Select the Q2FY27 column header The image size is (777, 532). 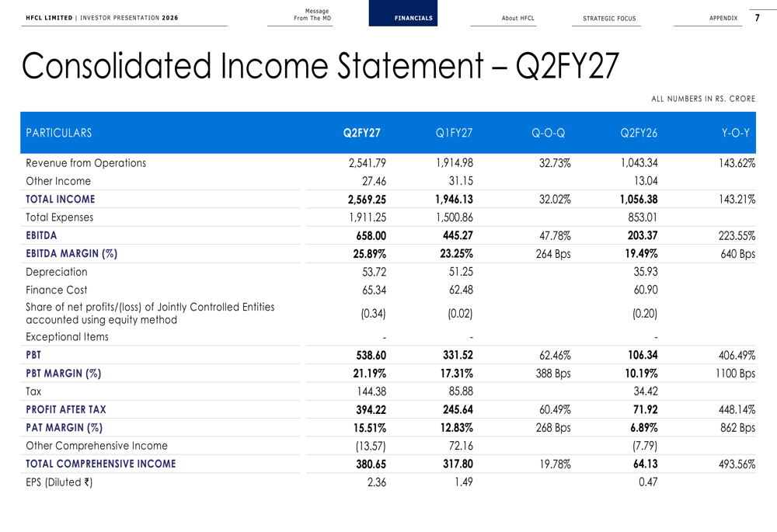coord(362,133)
